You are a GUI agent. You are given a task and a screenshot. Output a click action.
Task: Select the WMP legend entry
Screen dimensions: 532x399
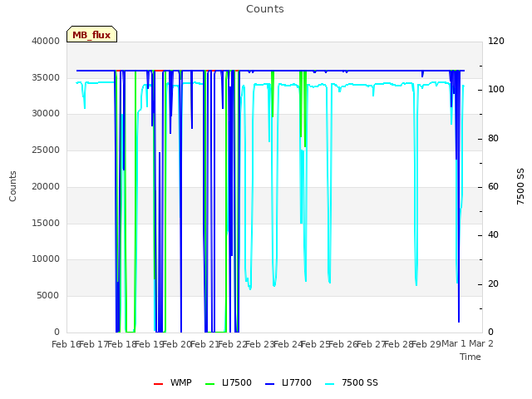pos(173,382)
